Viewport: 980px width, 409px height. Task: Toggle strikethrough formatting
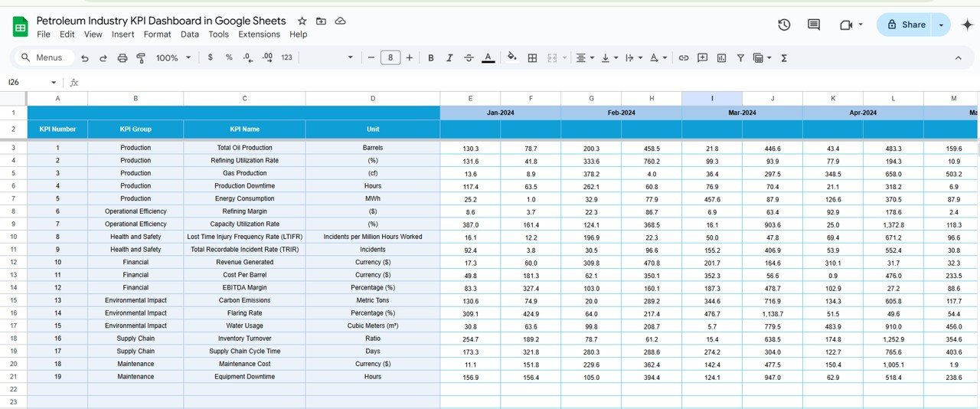pos(469,57)
